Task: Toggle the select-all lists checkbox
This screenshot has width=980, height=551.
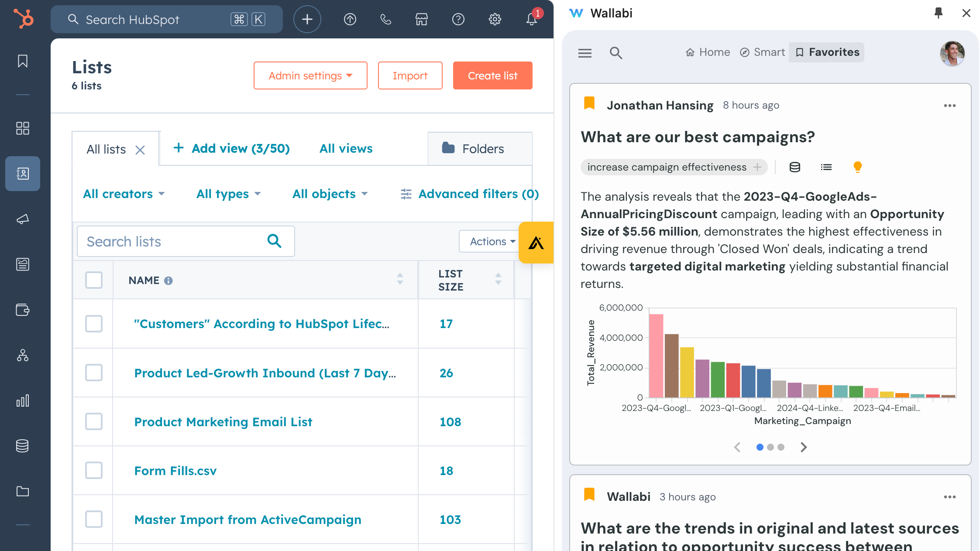Action: tap(94, 280)
